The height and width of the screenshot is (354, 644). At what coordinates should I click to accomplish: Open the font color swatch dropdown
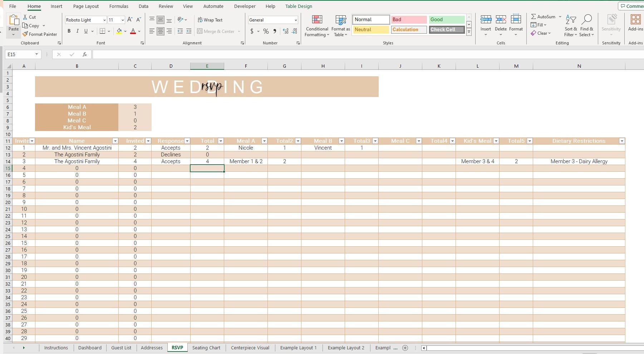click(139, 31)
